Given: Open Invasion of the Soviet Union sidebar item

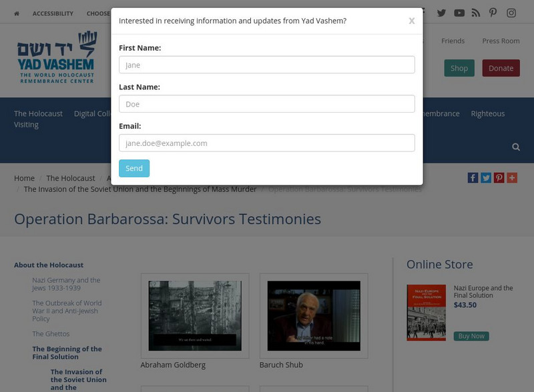Looking at the screenshot, I should pos(78,380).
